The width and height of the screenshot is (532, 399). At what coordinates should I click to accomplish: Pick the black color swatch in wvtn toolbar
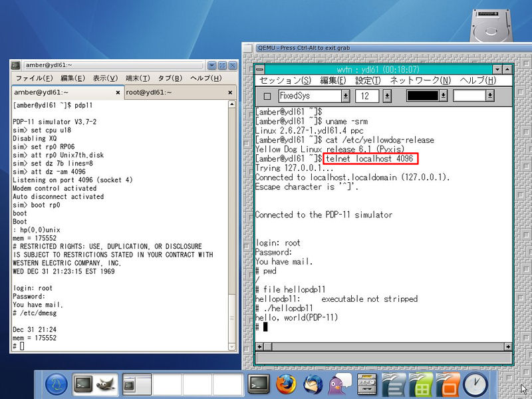[423, 96]
